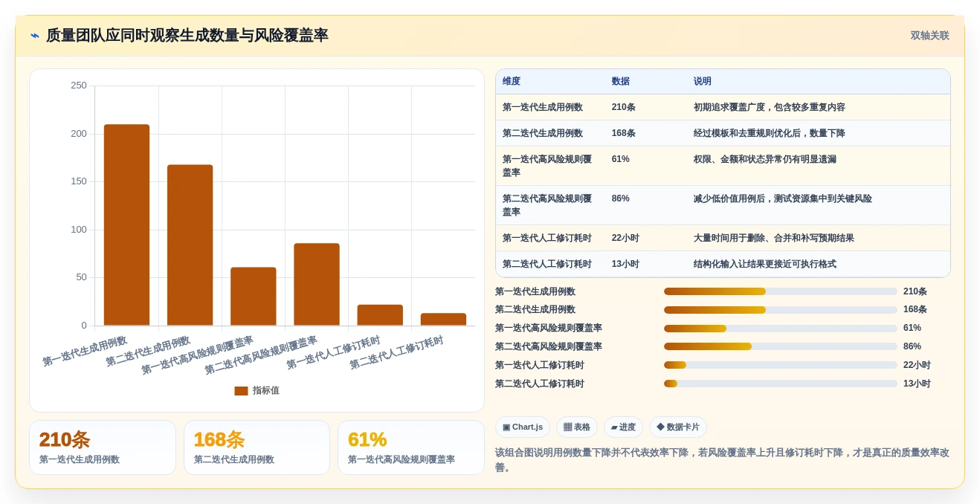Screen dimensions: 980x504
Task: Click the chart bar for 第二迭代生成用例数
Action: [x=190, y=245]
